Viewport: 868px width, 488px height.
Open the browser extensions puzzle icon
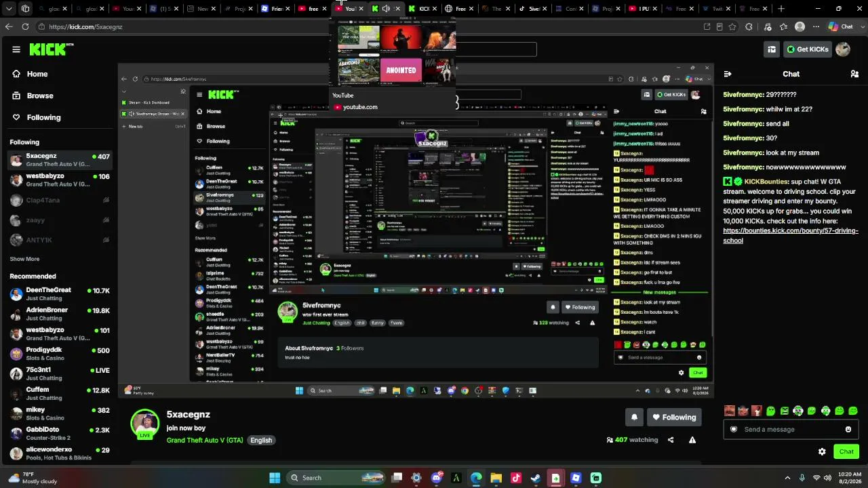coord(749,26)
